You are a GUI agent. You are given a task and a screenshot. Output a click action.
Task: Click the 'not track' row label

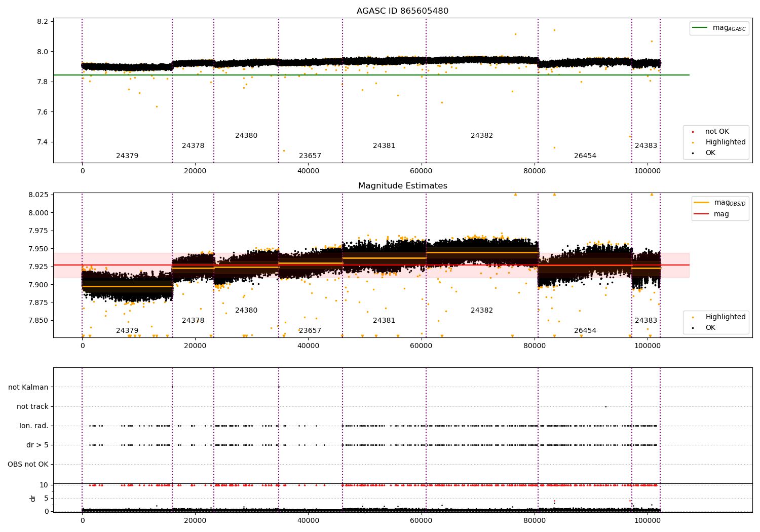(32, 407)
